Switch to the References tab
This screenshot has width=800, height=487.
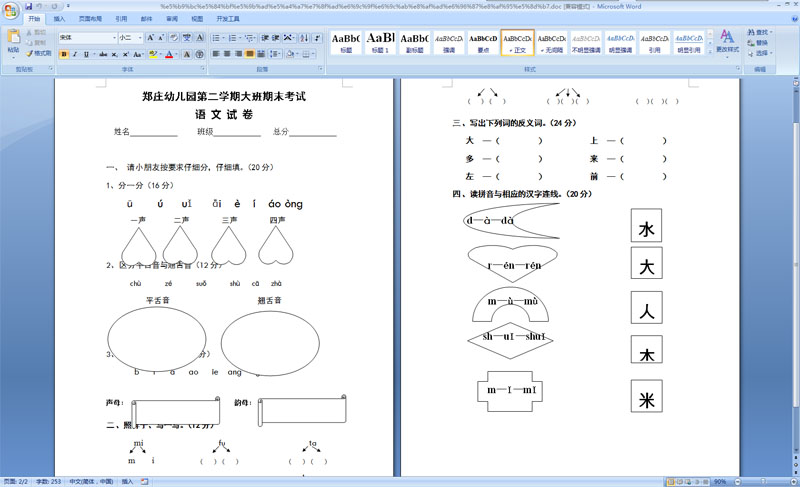(x=121, y=19)
